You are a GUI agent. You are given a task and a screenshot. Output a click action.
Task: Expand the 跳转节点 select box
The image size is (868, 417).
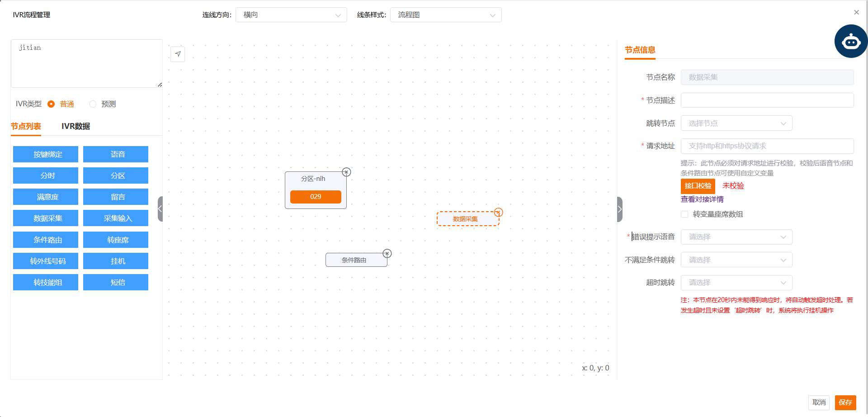[736, 123]
